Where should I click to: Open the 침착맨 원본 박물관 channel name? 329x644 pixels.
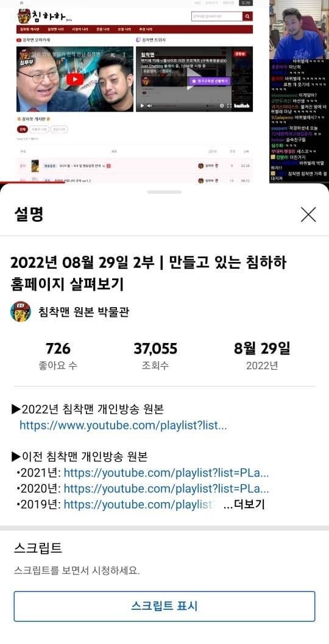pyautogui.click(x=84, y=312)
